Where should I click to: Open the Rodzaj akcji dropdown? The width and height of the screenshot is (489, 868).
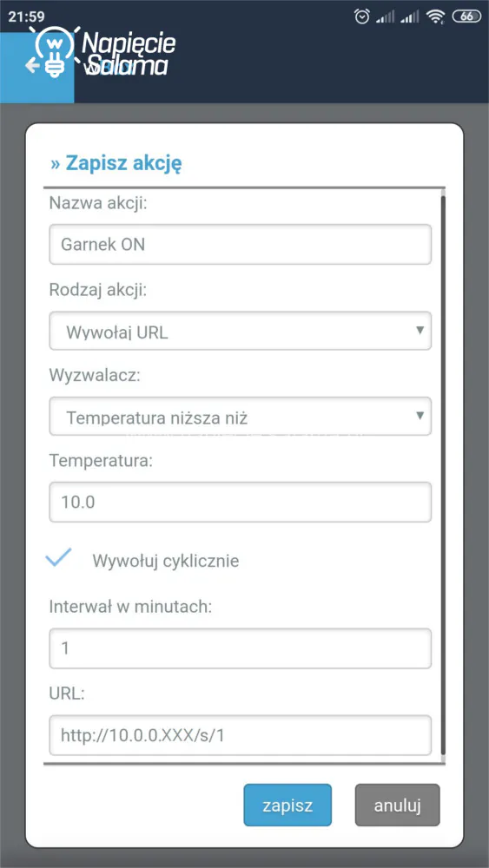(241, 331)
